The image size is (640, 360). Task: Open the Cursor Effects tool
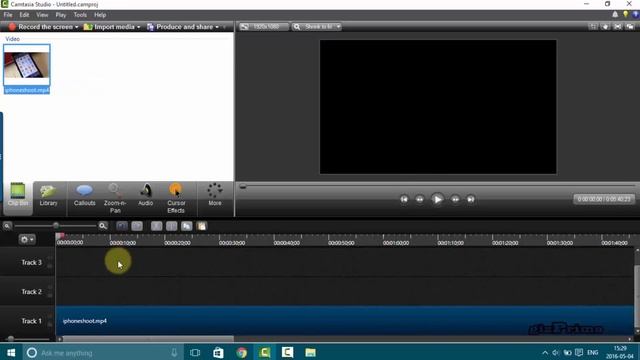click(176, 198)
